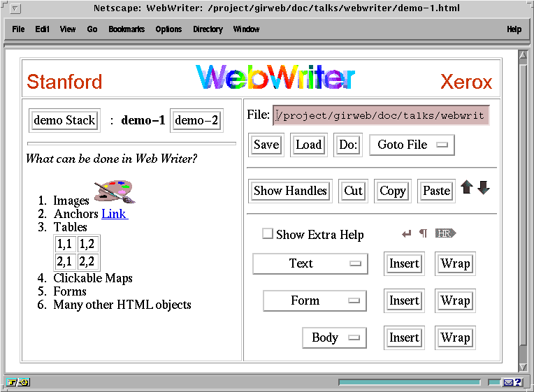Click the Xerox heading text
The width and height of the screenshot is (534, 392).
(x=466, y=82)
